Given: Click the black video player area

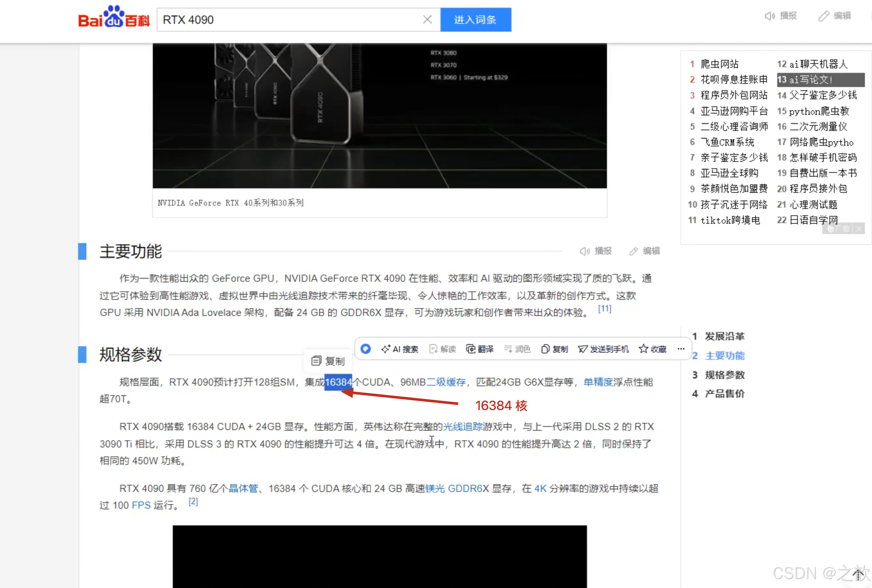Looking at the screenshot, I should [x=380, y=556].
